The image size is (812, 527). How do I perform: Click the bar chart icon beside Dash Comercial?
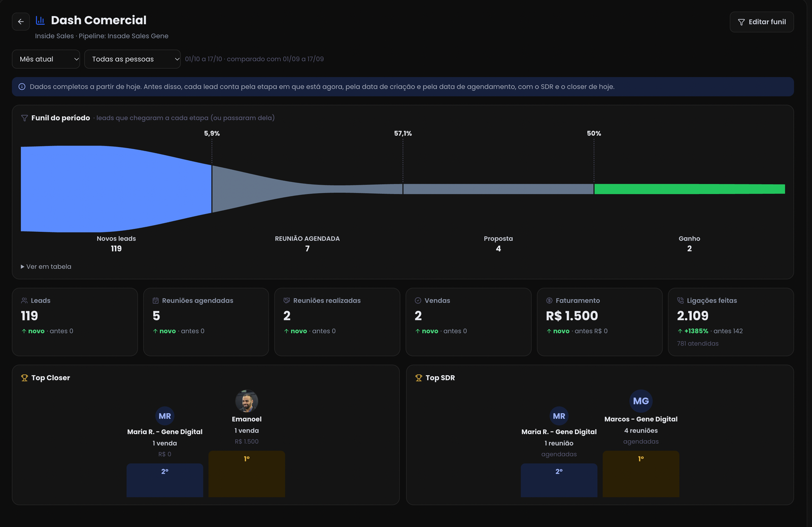click(40, 20)
